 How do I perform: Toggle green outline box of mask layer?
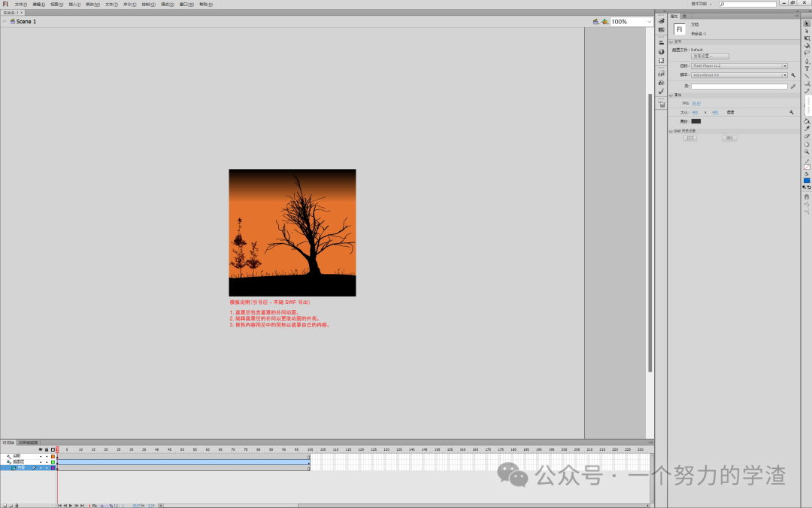click(53, 461)
